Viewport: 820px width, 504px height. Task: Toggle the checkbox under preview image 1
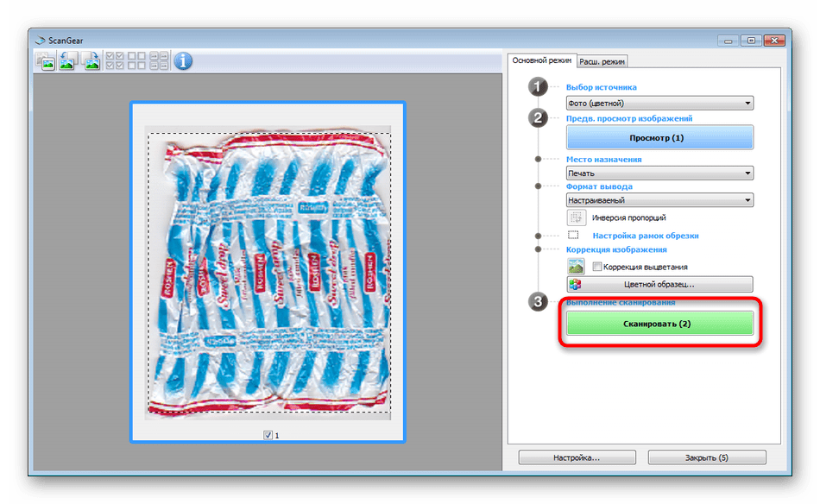click(268, 435)
